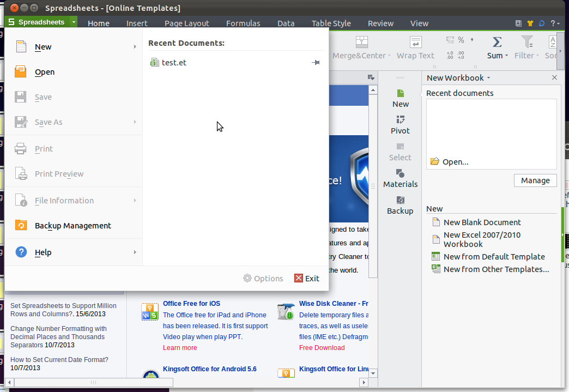This screenshot has height=392, width=569.
Task: Click the Save floppy disk icon
Action: (x=20, y=97)
